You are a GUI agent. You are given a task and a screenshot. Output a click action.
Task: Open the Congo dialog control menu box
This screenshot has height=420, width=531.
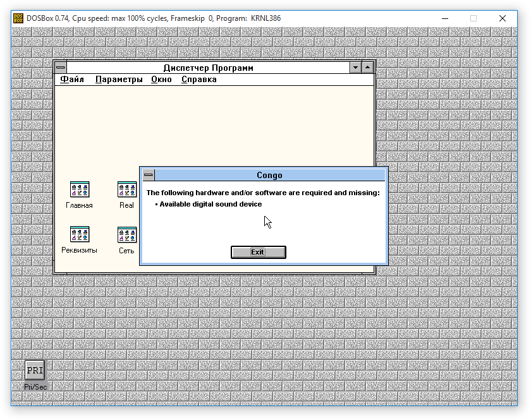[x=149, y=175]
